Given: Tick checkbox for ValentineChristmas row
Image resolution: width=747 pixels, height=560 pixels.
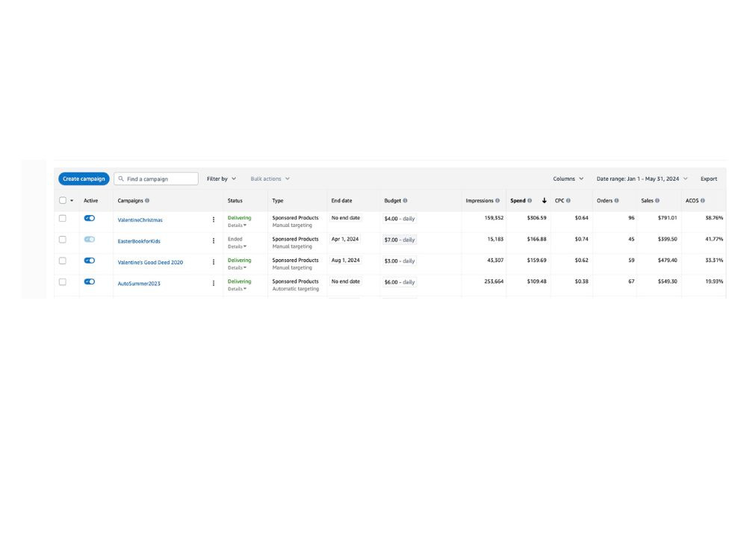Looking at the screenshot, I should (63, 218).
